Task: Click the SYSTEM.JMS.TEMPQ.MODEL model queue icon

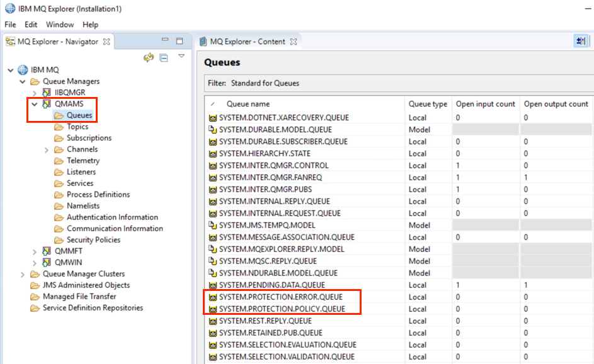Action: tap(213, 225)
